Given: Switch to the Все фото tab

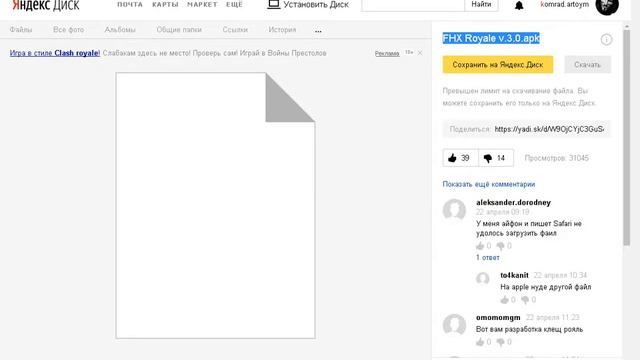Looking at the screenshot, I should point(69,30).
